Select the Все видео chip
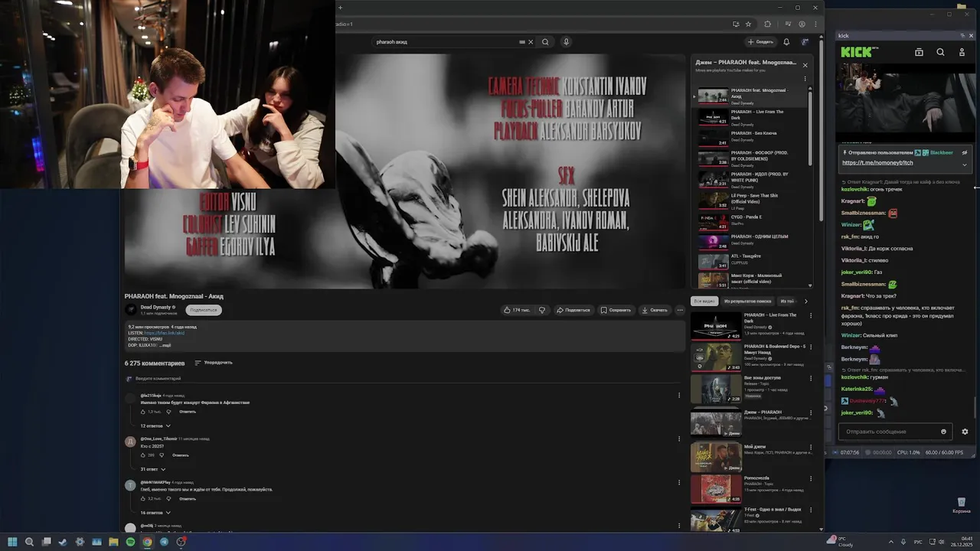The width and height of the screenshot is (980, 551). pos(704,302)
